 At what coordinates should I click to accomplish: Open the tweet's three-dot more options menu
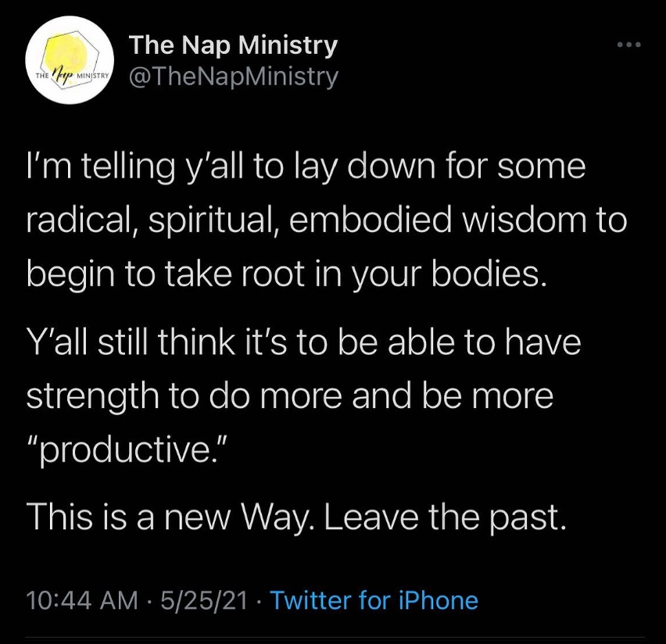click(628, 45)
